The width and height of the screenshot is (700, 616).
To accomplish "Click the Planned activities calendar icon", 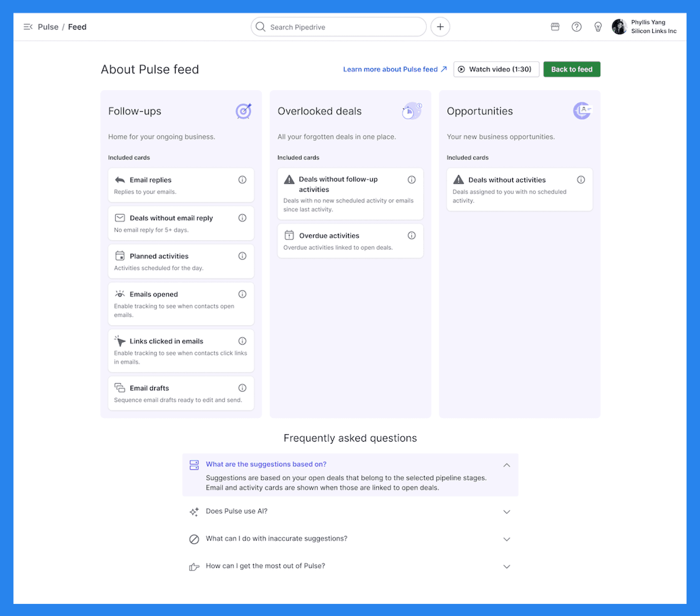I will pos(120,256).
